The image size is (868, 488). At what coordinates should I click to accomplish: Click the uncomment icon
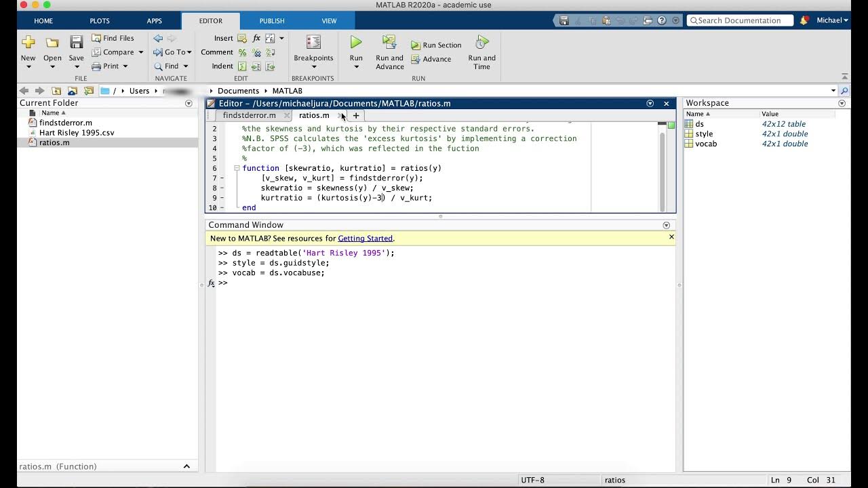[x=256, y=52]
